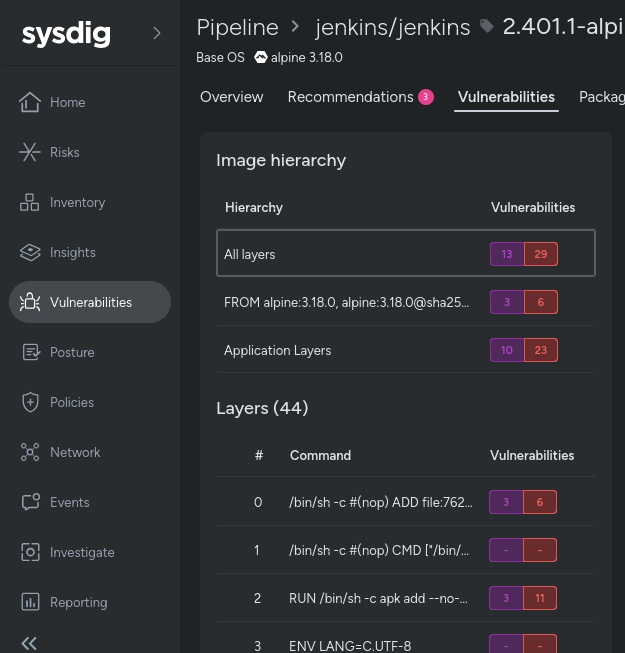Click the high count 29 for All layers

click(x=541, y=254)
